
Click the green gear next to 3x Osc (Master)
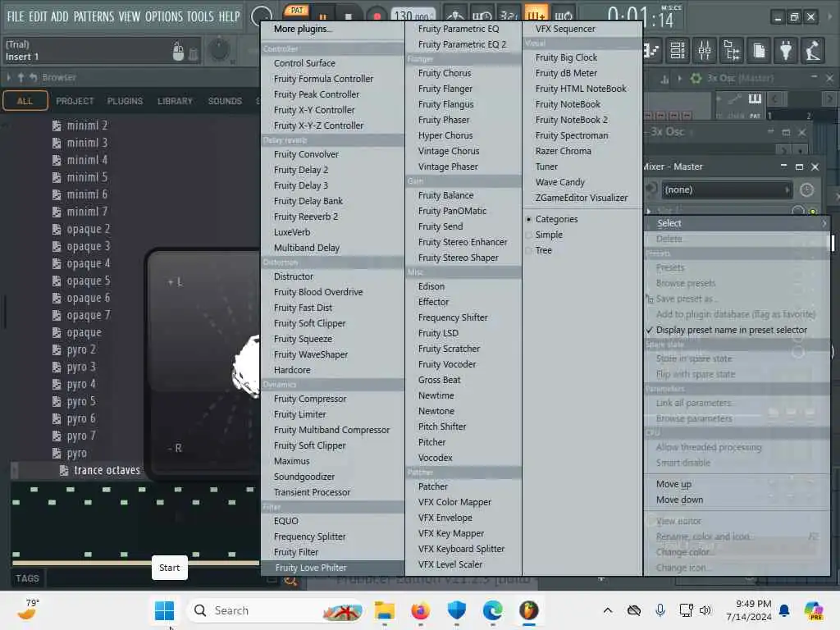(696, 78)
